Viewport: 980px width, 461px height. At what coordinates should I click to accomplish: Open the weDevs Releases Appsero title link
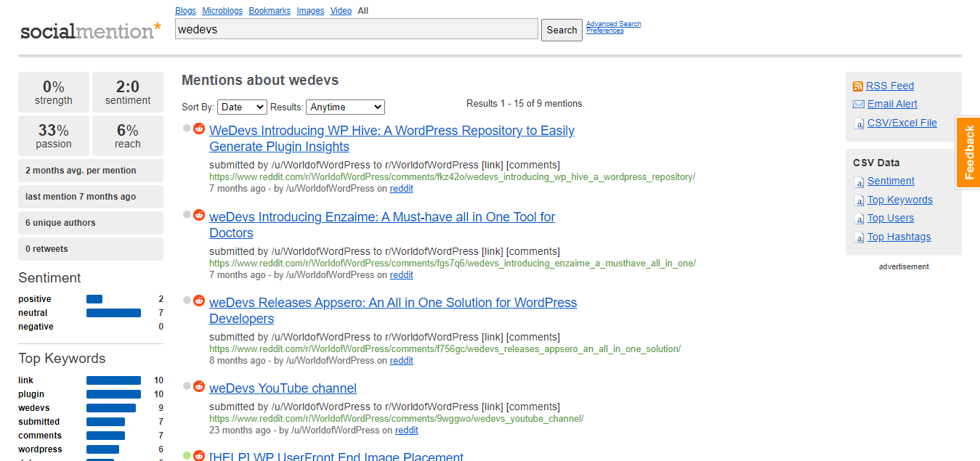[x=393, y=311]
